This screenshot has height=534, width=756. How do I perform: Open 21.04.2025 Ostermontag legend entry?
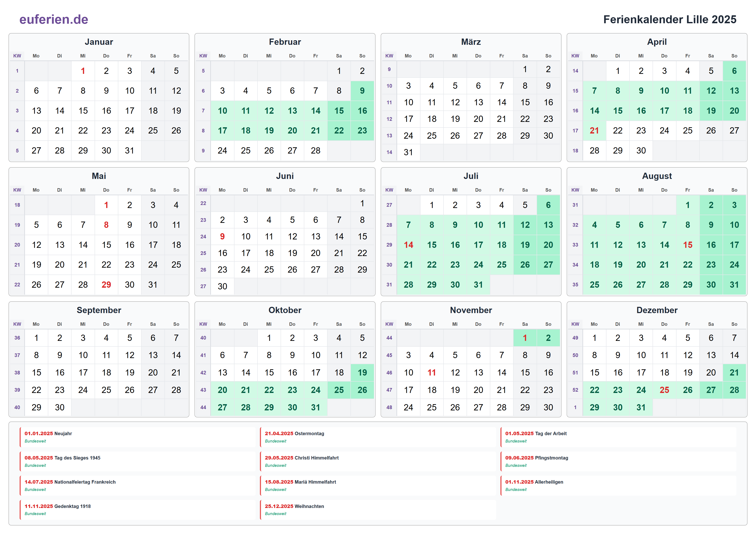pos(378,437)
